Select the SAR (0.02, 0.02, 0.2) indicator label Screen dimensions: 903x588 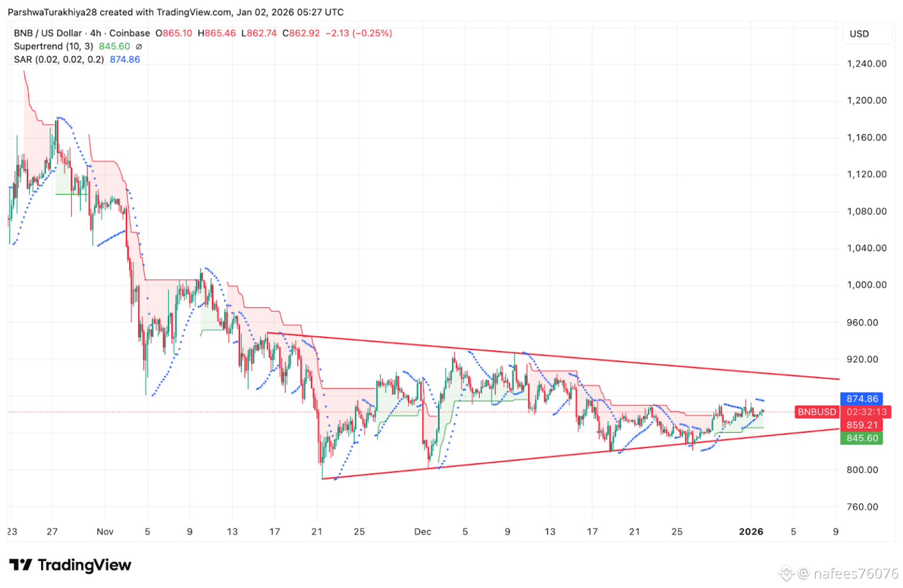click(x=59, y=59)
